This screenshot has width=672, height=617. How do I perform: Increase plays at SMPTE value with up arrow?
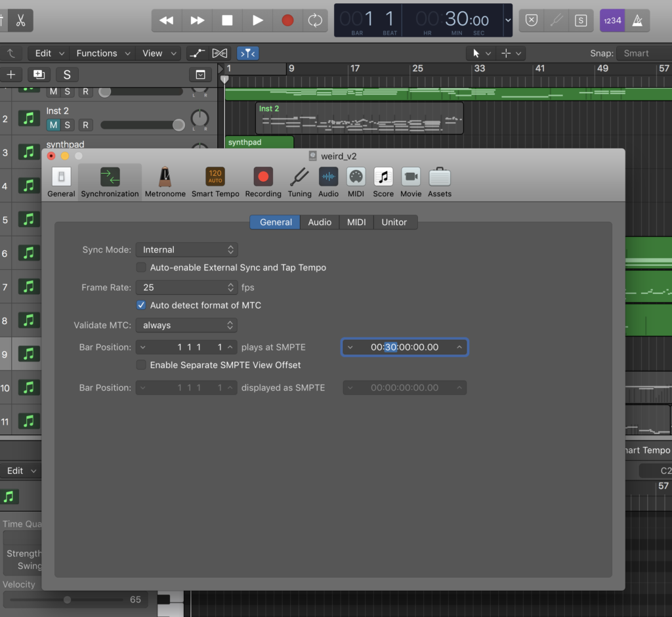459,347
